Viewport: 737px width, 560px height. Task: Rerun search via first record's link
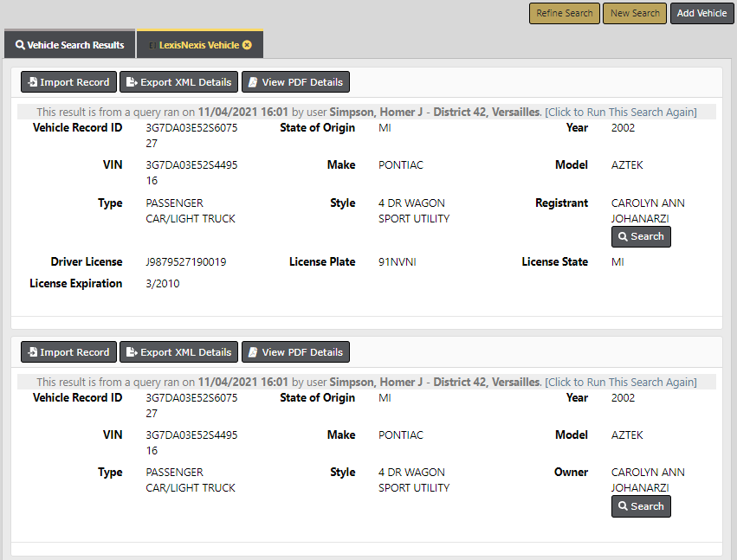(x=620, y=113)
